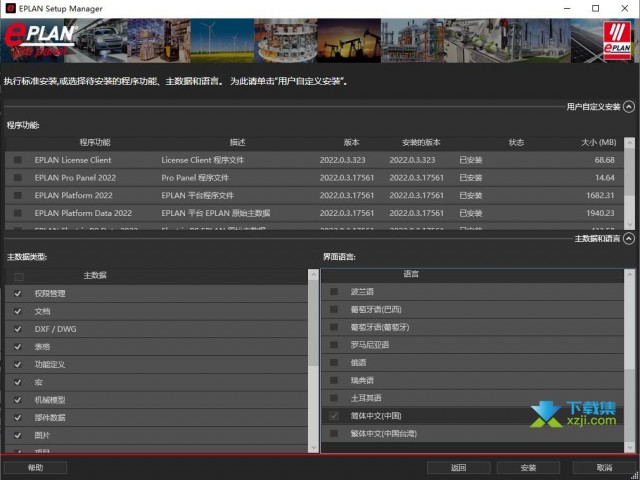Screen dimensions: 640x480
Task: Click version 2022.0.3.323 in the 版本 column
Action: click(342, 160)
